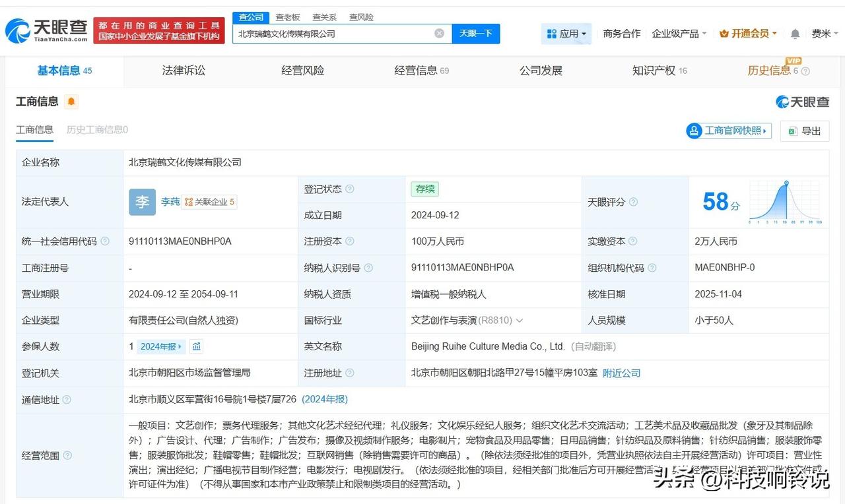Switch to the 查关系 search tab
The image size is (845, 504).
[x=325, y=17]
